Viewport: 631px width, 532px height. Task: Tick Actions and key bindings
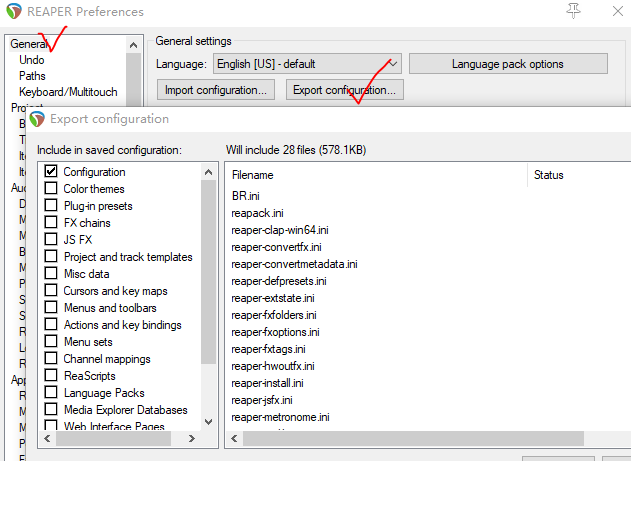point(51,324)
